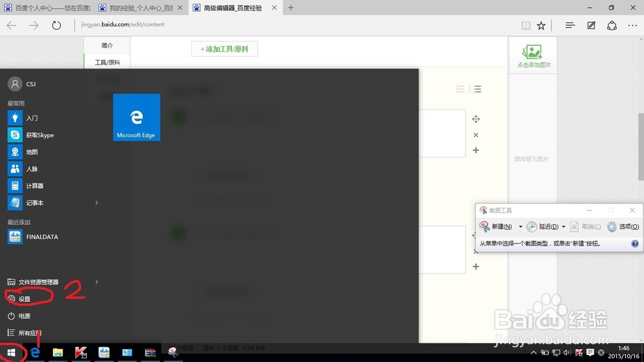Add a step below the first step
The width and height of the screenshot is (644, 362).
pos(476,150)
